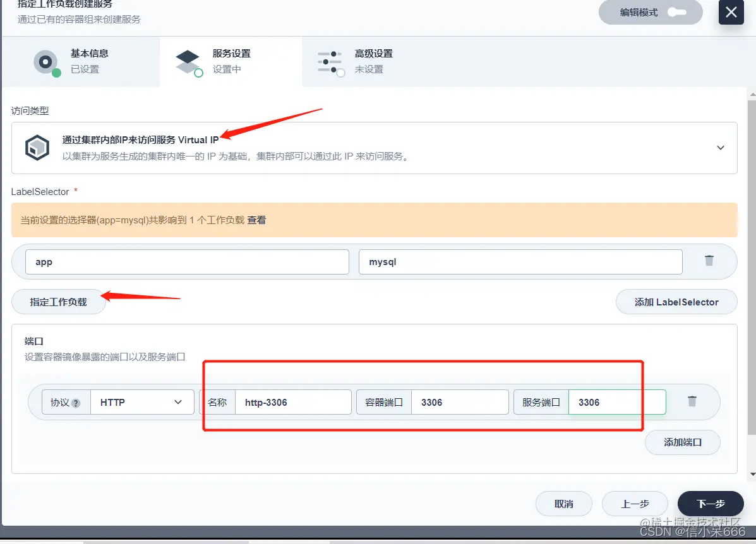Viewport: 756px width, 544px height.
Task: Click the 协议 help question icon
Action: 76,403
